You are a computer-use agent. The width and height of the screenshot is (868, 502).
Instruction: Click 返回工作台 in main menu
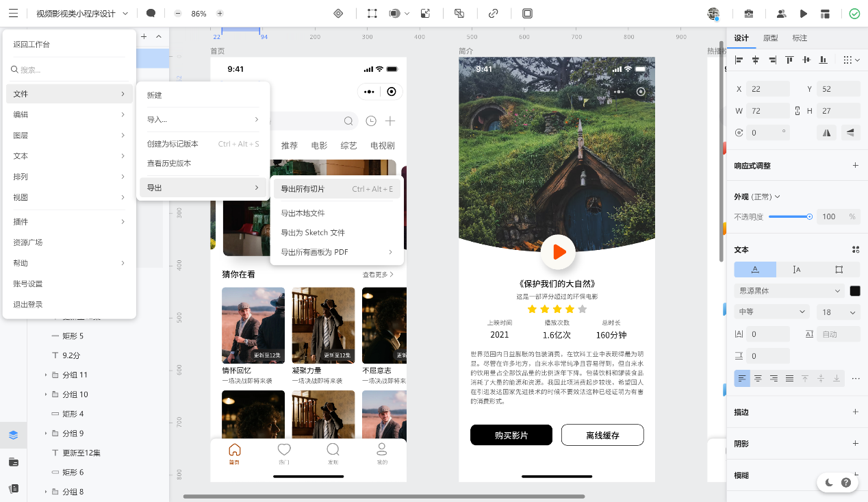tap(31, 45)
